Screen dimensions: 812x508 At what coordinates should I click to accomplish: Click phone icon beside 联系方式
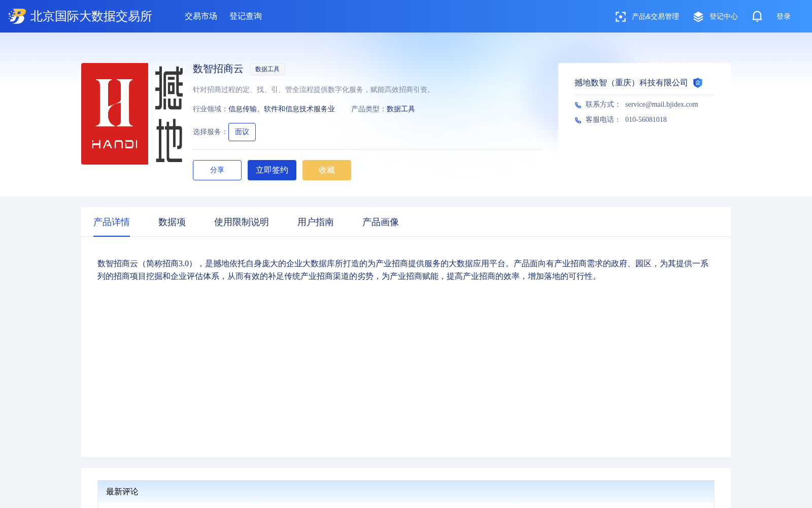tap(578, 105)
